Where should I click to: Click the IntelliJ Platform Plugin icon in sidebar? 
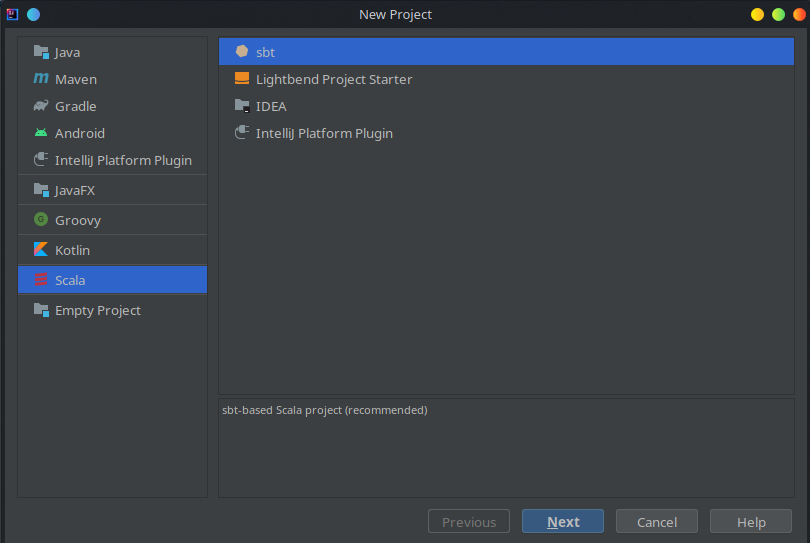pyautogui.click(x=41, y=160)
